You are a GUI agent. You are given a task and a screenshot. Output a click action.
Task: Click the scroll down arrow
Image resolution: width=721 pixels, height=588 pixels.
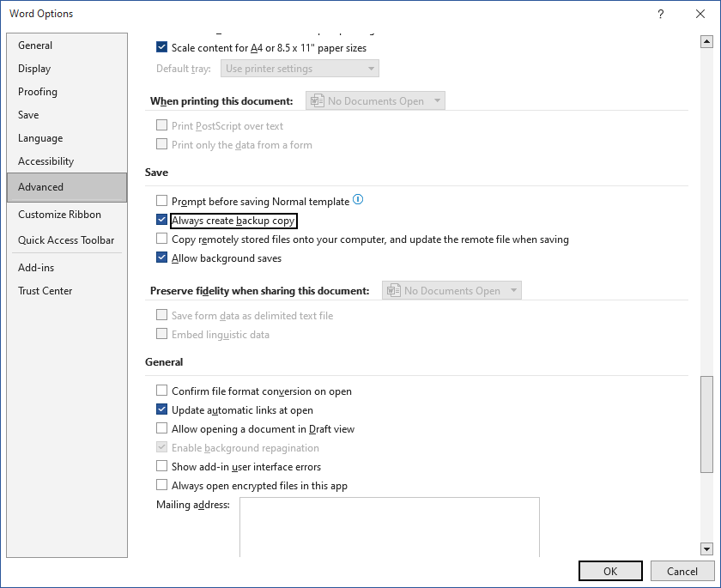point(706,549)
